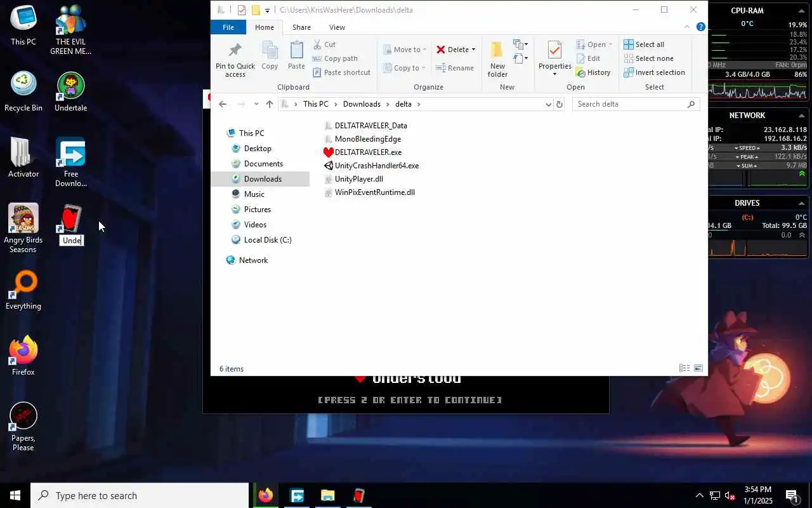Image resolution: width=812 pixels, height=508 pixels.
Task: Expand the Open dropdown arrow
Action: coord(610,44)
